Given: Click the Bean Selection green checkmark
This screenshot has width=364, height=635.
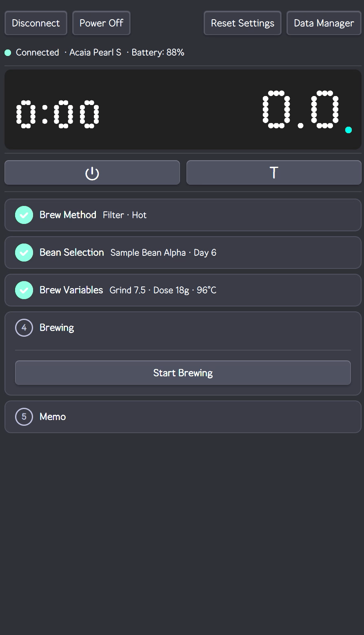Looking at the screenshot, I should [24, 253].
